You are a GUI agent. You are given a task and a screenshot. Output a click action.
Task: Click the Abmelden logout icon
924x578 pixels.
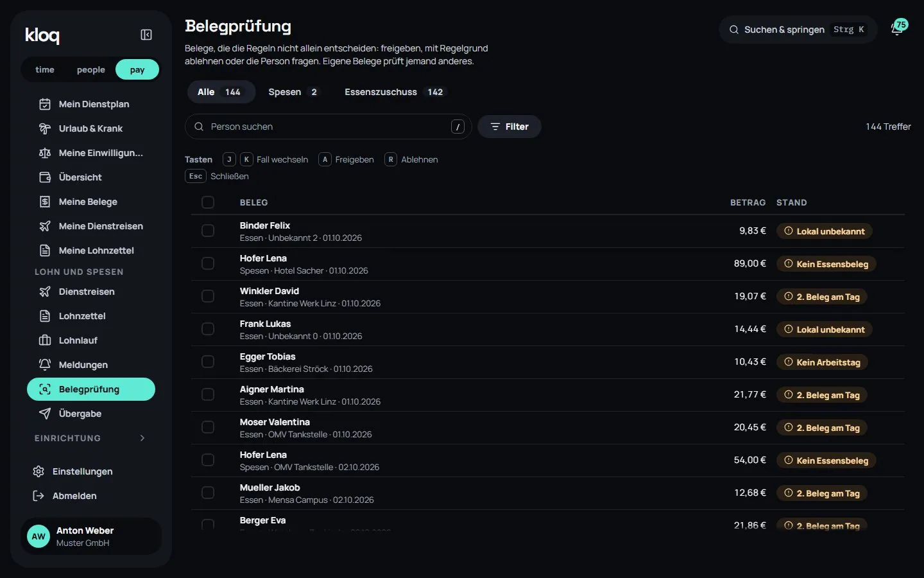tap(38, 496)
